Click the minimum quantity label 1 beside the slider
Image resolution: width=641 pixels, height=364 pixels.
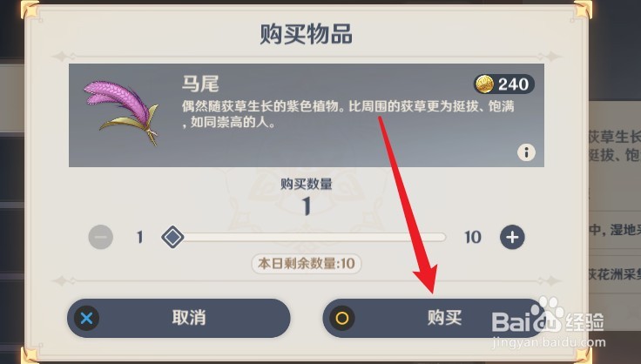point(140,238)
